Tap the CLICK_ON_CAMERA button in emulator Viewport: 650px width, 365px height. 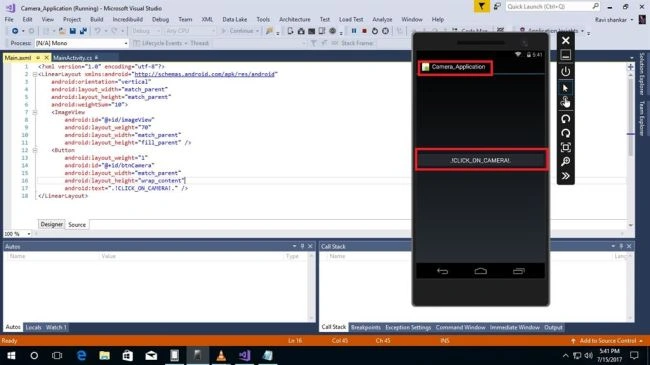click(480, 161)
